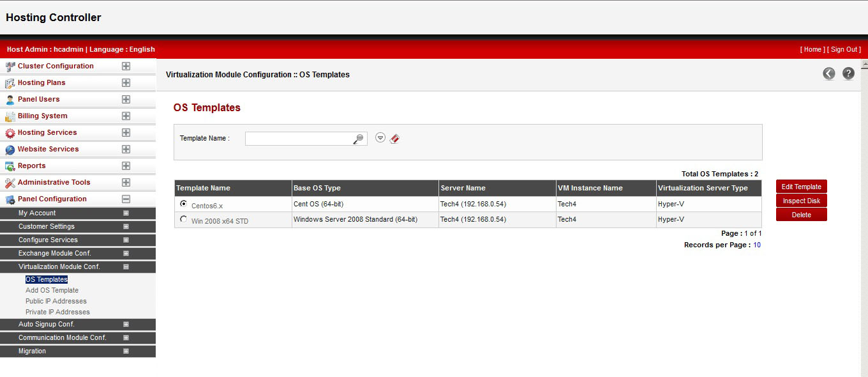
Task: Expand the Customer Settings submenu
Action: (126, 226)
